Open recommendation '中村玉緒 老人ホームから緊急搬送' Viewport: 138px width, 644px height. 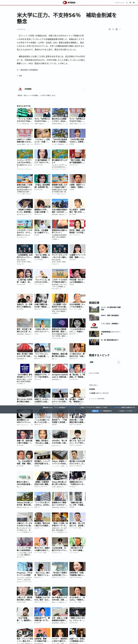click(x=77, y=277)
